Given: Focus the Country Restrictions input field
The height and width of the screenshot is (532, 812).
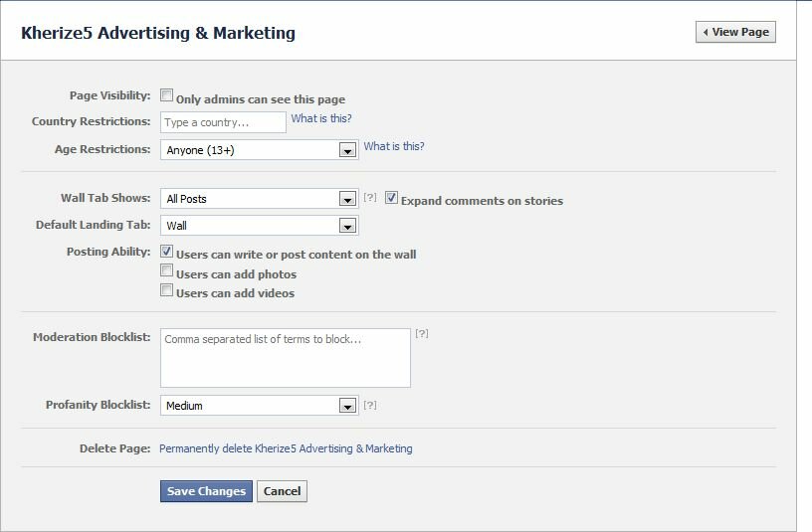Looking at the screenshot, I should tap(223, 122).
